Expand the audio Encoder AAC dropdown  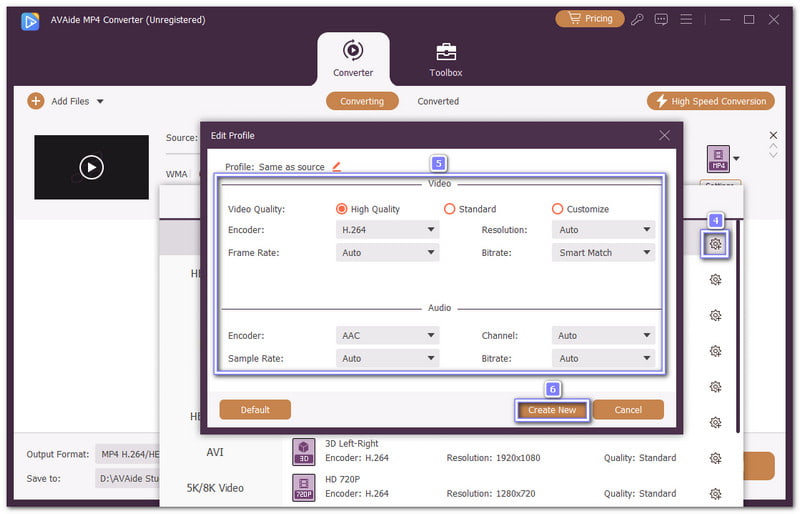point(387,336)
